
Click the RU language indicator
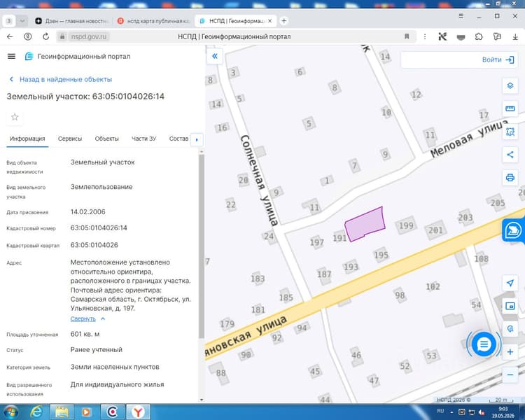[440, 411]
